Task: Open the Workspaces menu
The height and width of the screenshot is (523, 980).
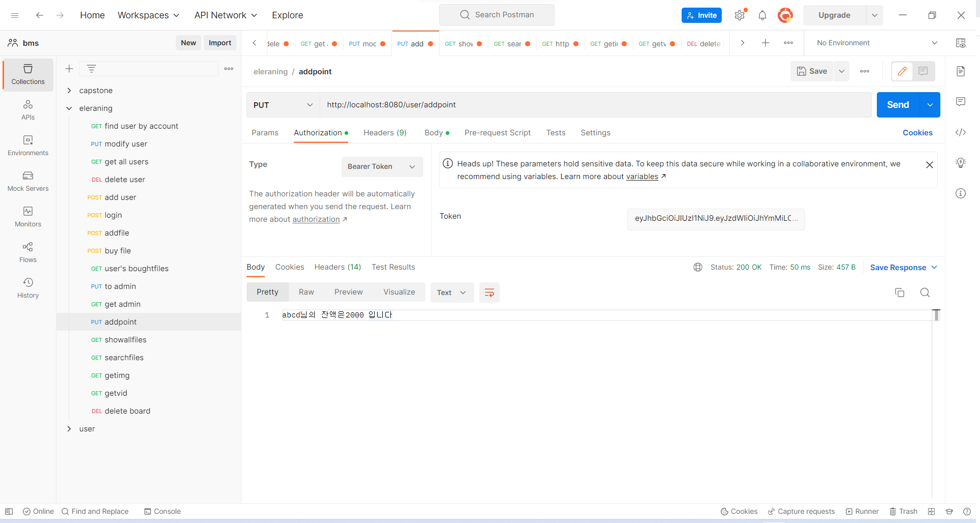Action: 148,15
